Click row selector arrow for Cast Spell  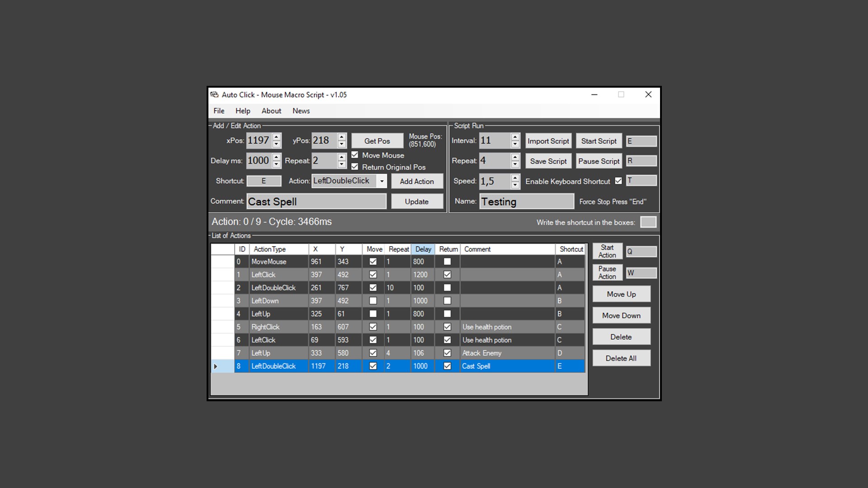point(216,366)
